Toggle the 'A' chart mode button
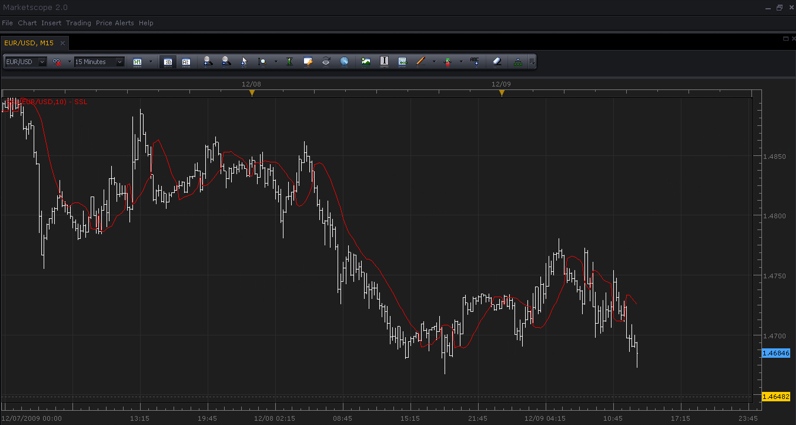 coord(186,62)
